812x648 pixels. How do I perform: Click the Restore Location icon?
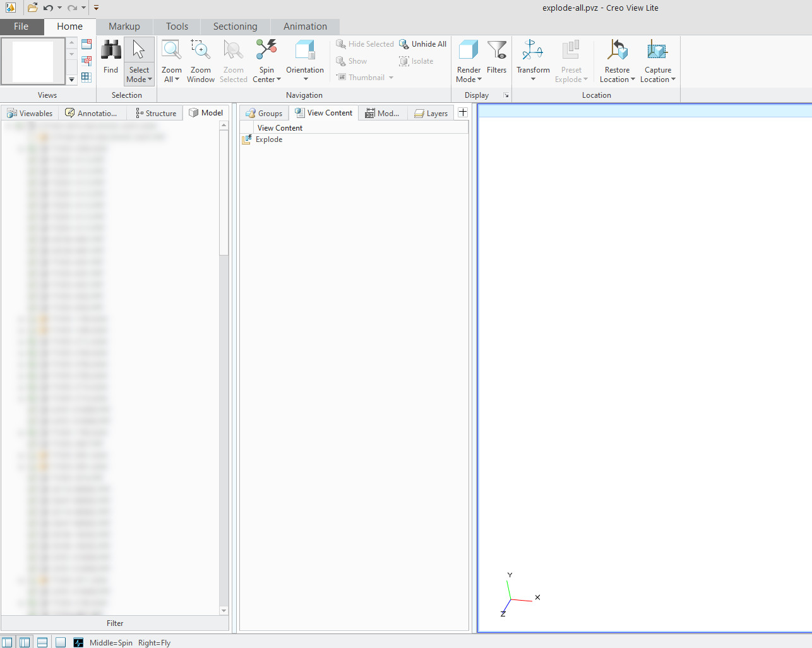click(617, 50)
